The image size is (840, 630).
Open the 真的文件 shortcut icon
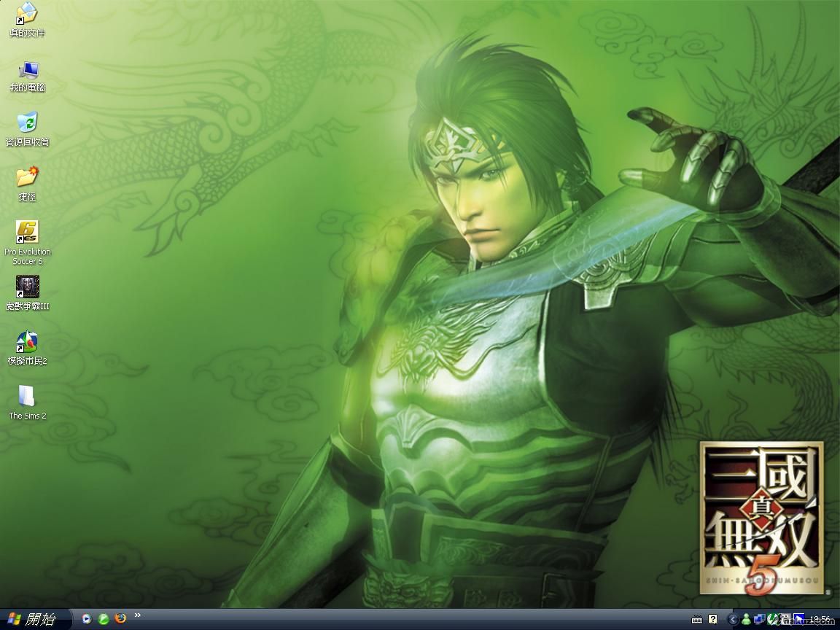pos(27,19)
